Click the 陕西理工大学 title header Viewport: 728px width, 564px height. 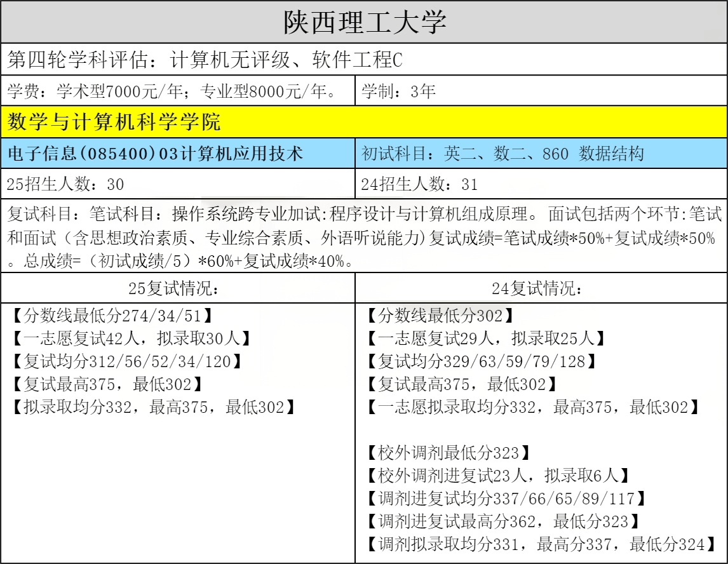point(364,23)
